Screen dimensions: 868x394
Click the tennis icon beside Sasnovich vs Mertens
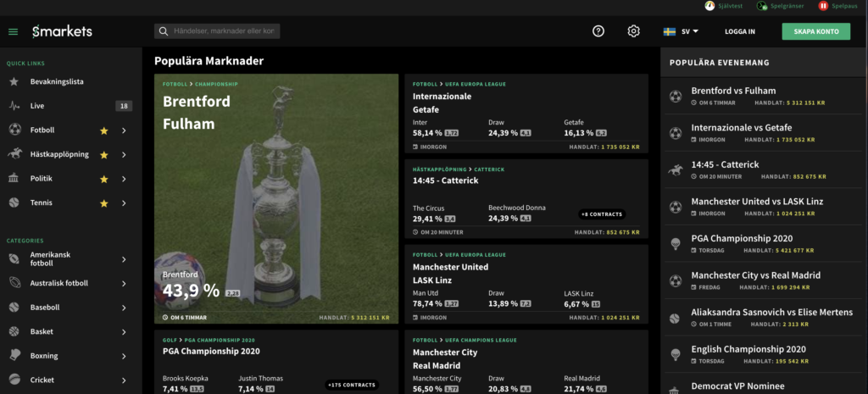pyautogui.click(x=675, y=319)
